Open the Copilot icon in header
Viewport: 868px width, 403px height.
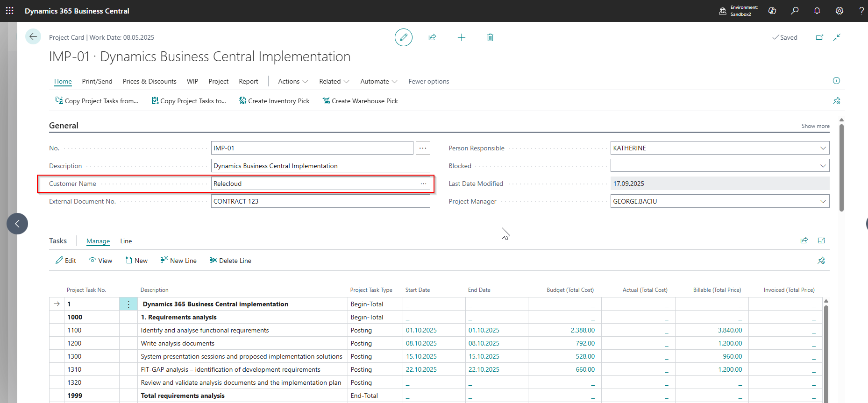[772, 11]
